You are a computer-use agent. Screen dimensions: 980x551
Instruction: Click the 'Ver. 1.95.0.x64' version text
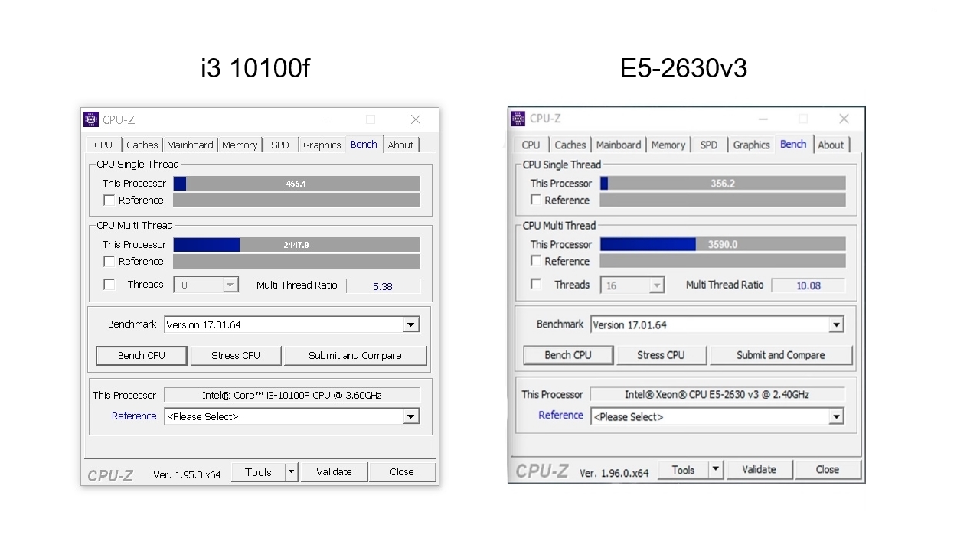[187, 474]
